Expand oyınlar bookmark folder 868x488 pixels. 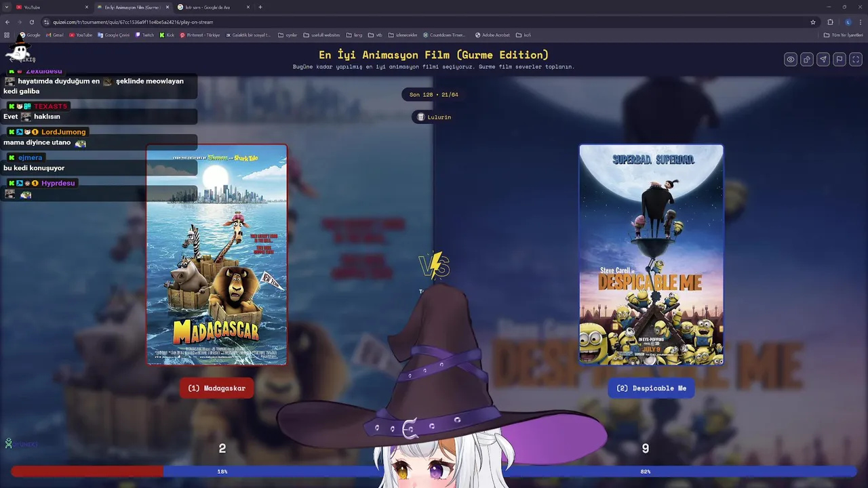pyautogui.click(x=288, y=35)
